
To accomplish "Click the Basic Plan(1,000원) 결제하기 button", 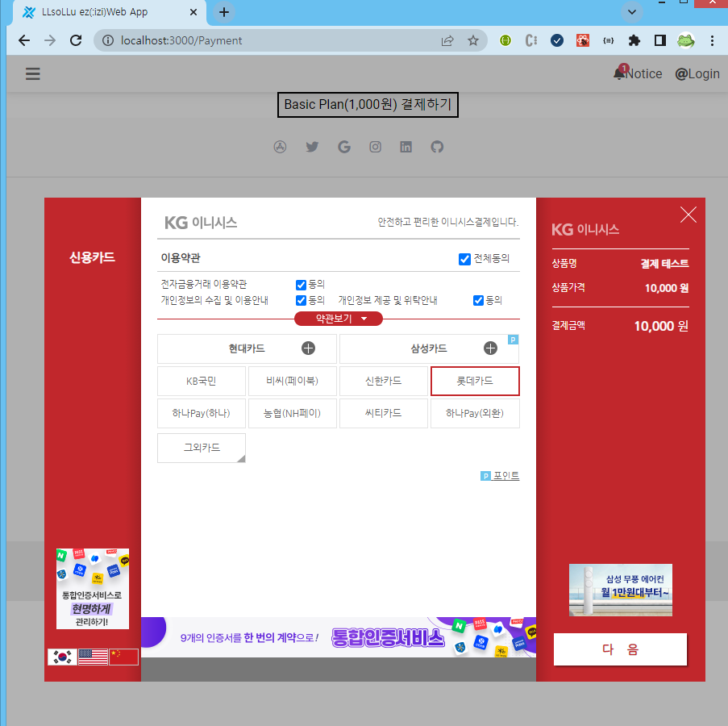I will click(x=368, y=105).
